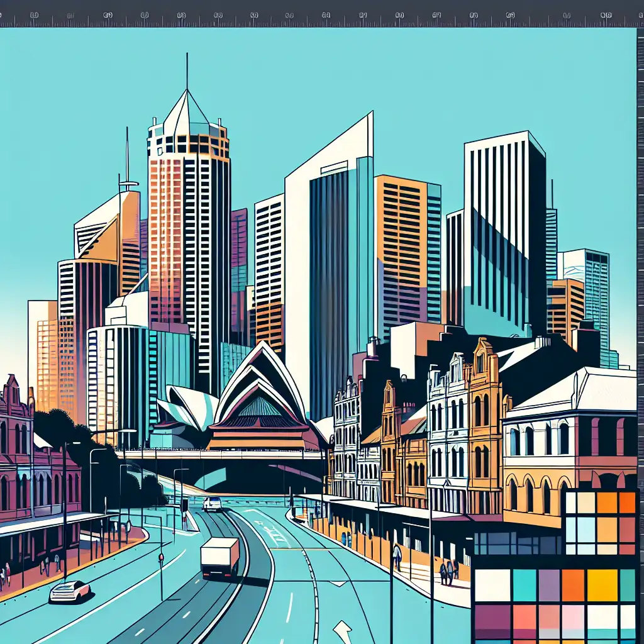This screenshot has width=644, height=644.
Task: Pick the orange swatch between purple and yellow
Action: coord(573,585)
